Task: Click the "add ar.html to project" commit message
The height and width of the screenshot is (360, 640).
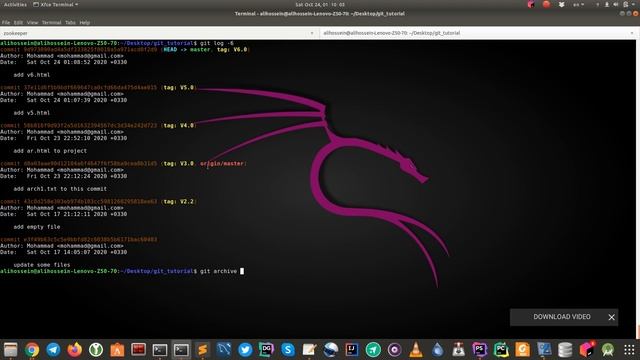Action: tap(50, 151)
